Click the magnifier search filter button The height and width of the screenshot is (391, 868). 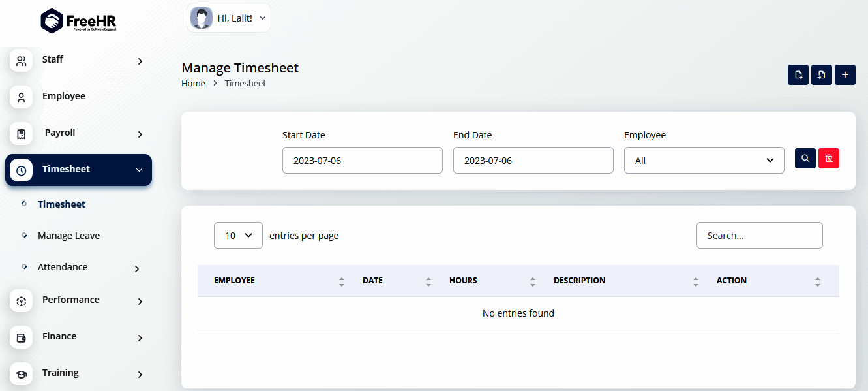[x=805, y=159]
